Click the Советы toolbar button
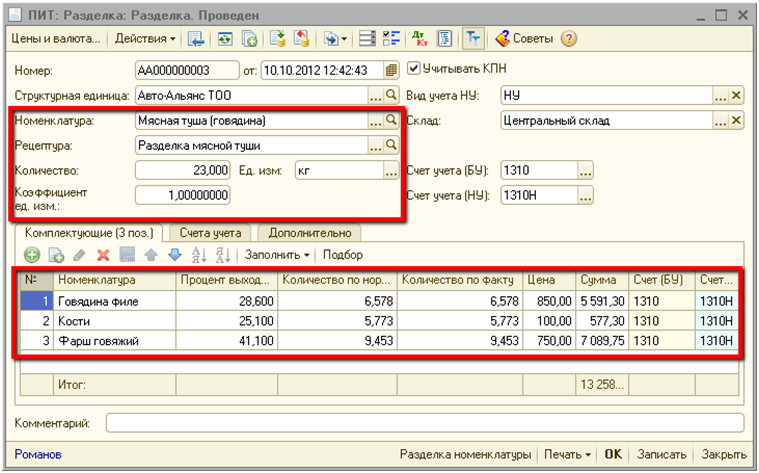Image resolution: width=759 pixels, height=473 pixels. click(526, 39)
